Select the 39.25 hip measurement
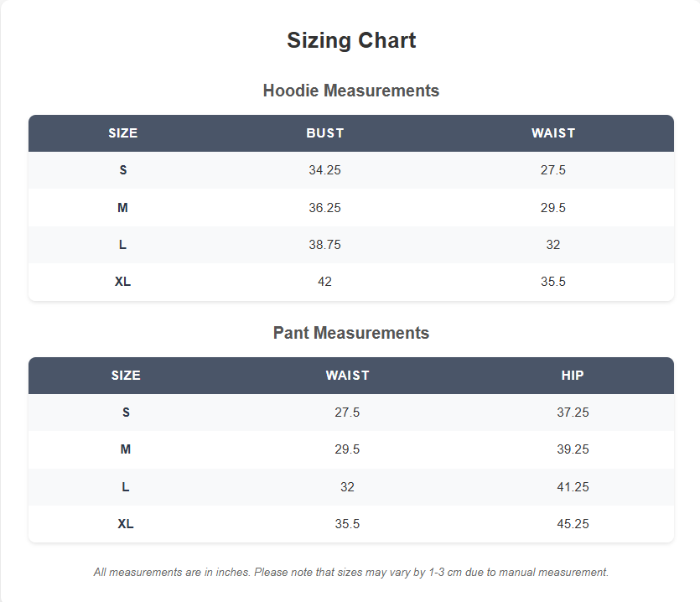Screen dimensions: 700x602 [x=573, y=449]
